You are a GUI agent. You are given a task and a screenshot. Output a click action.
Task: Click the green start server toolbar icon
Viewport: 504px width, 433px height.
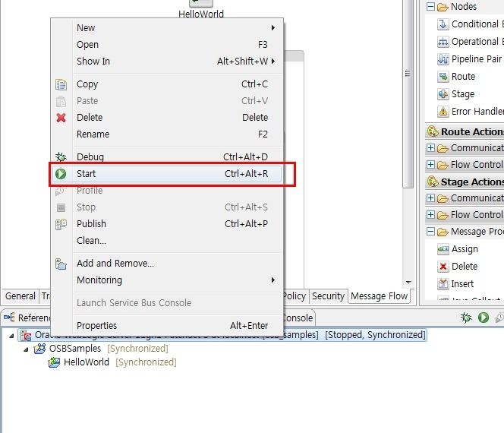click(484, 318)
